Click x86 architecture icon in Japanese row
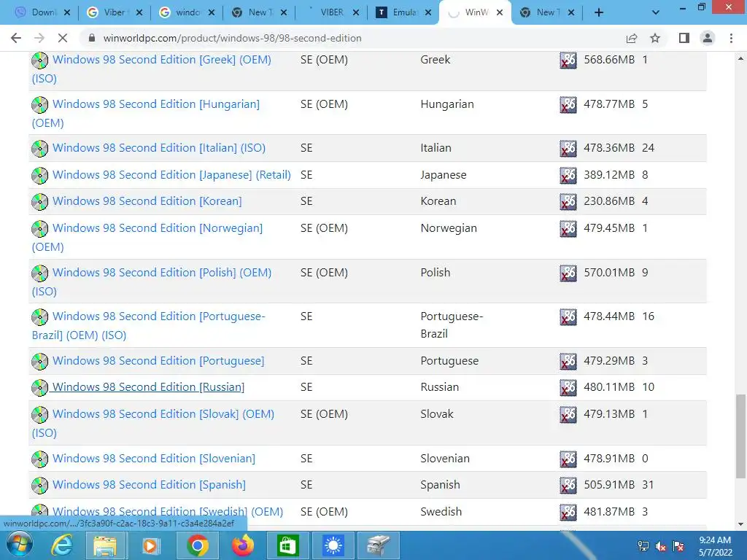This screenshot has height=560, width=747. point(568,175)
